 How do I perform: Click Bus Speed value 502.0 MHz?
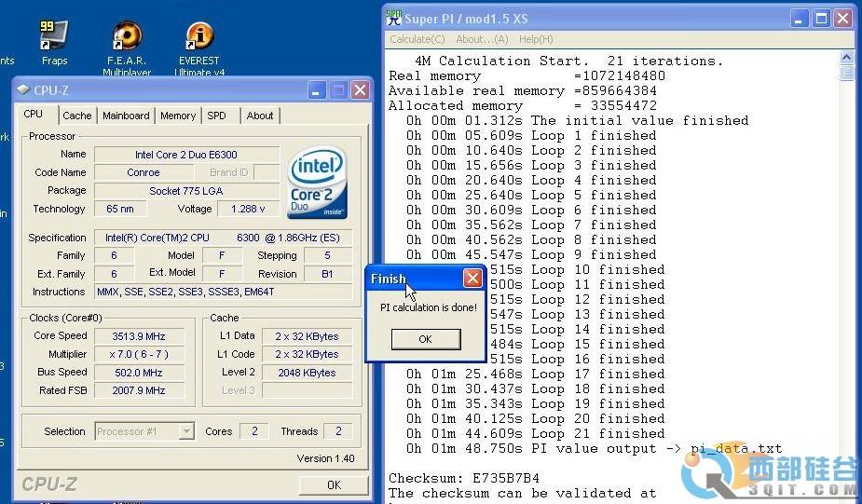point(139,373)
